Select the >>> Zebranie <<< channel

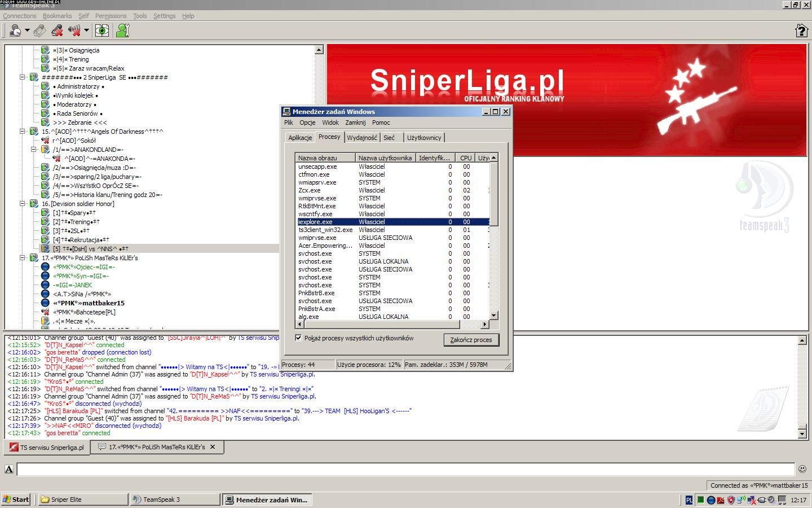tap(80, 122)
